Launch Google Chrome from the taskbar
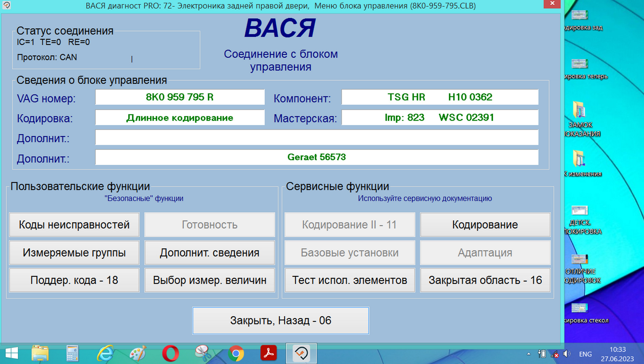This screenshot has width=644, height=364. tap(236, 354)
